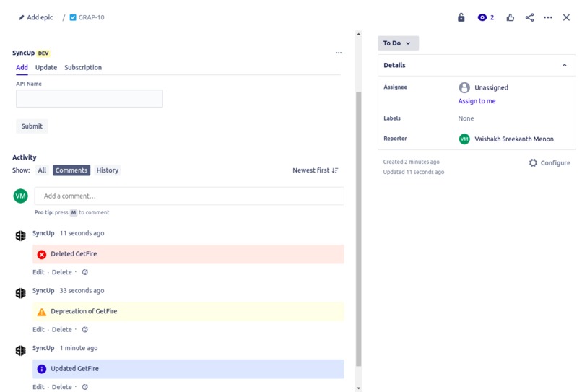Viewport: 582px width, 392px height.
Task: Click the 'Updated 11 seconds ago' text
Action: coord(414,172)
